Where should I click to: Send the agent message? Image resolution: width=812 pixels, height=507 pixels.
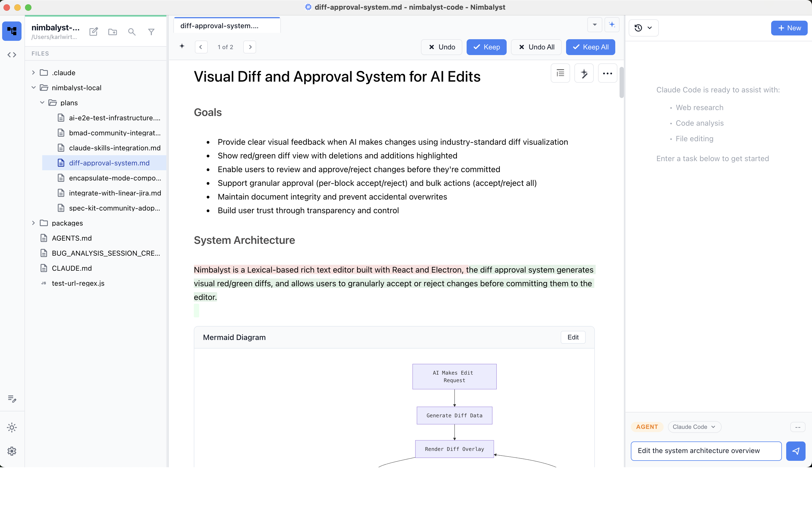coord(796,451)
